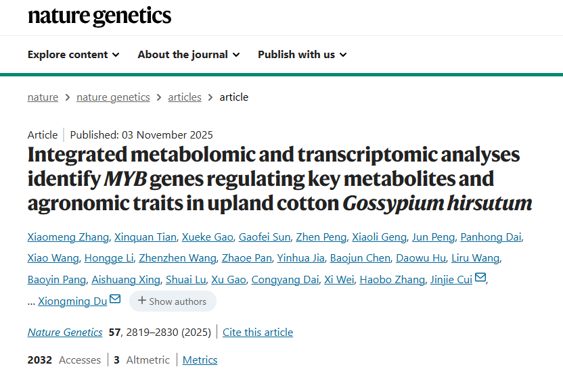Expand the Publish with us menu
The width and height of the screenshot is (563, 392).
click(x=302, y=55)
